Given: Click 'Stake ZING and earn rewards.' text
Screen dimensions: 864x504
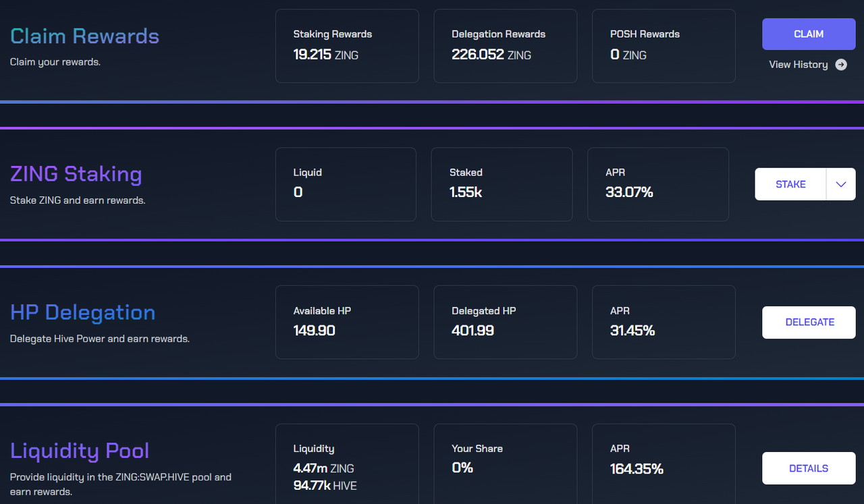Looking at the screenshot, I should click(78, 200).
